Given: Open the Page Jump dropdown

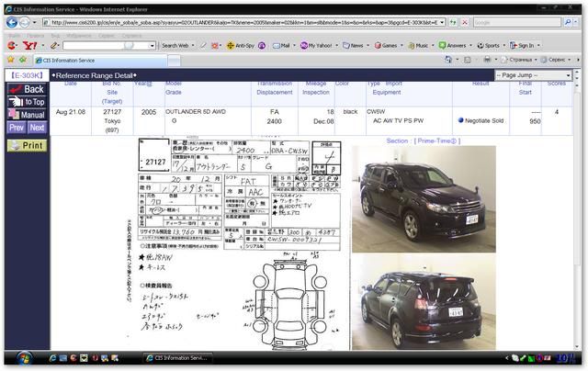Looking at the screenshot, I should (533, 75).
